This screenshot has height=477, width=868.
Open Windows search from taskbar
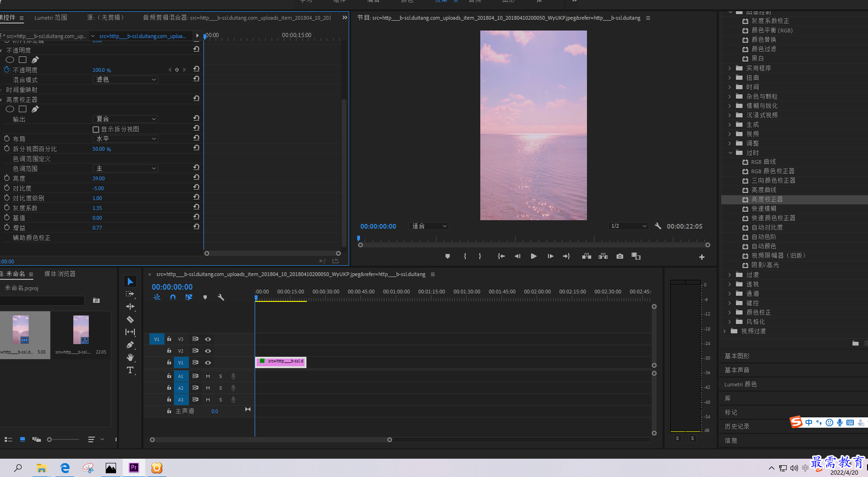tap(18, 468)
